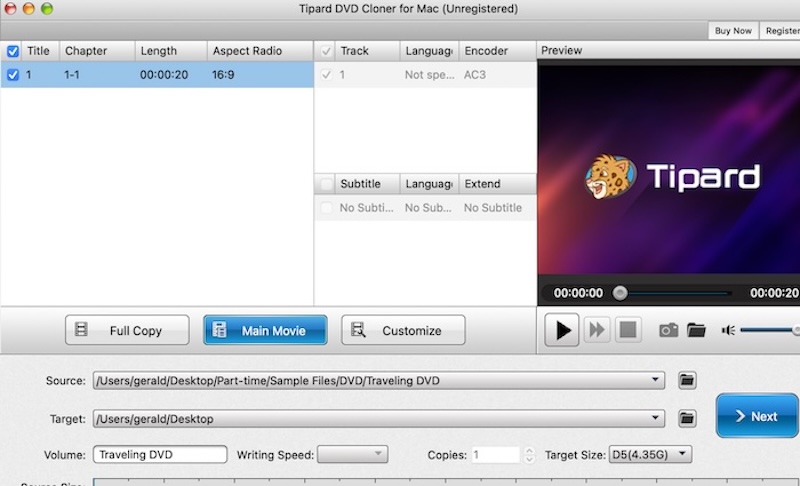This screenshot has height=486, width=800.
Task: Expand the Source path dropdown
Action: point(655,380)
